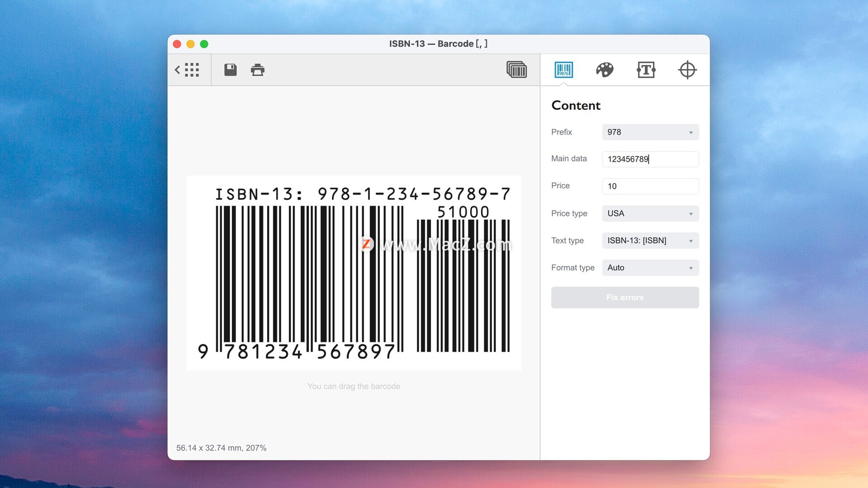Click the size and zoom status text
This screenshot has height=488, width=868.
point(221,448)
